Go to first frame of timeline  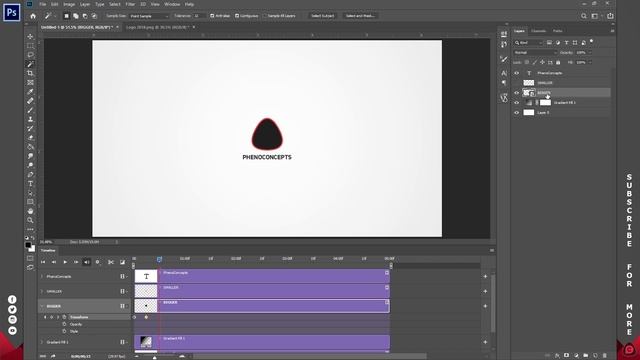pyautogui.click(x=43, y=262)
